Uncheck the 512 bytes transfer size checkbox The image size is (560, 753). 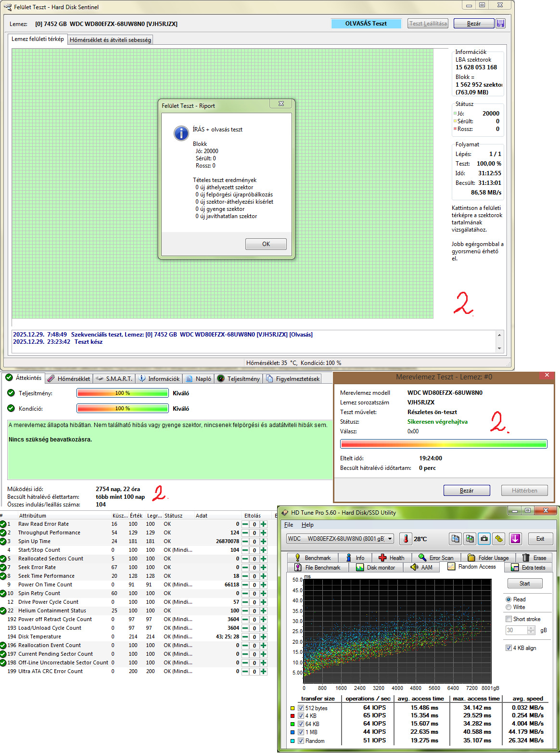[x=301, y=708]
